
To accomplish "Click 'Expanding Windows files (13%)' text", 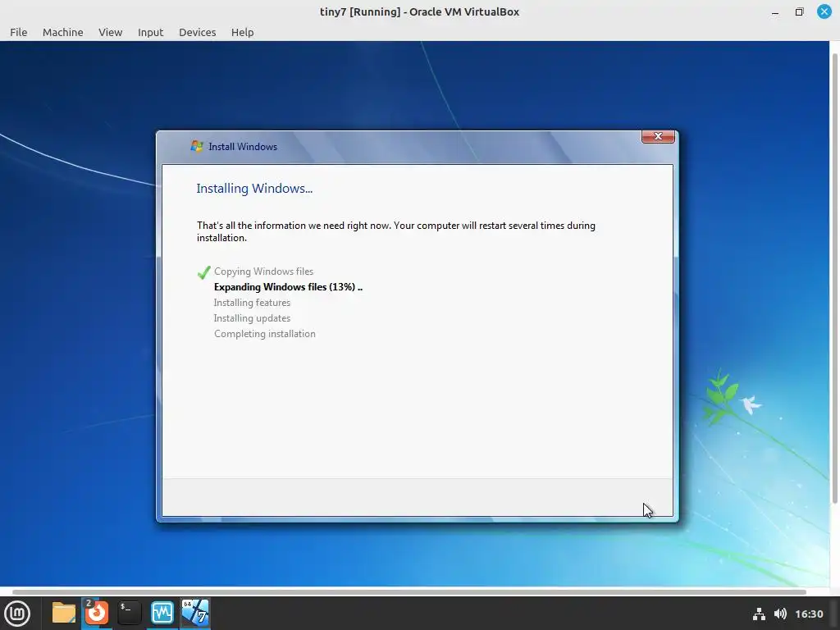I will [288, 287].
